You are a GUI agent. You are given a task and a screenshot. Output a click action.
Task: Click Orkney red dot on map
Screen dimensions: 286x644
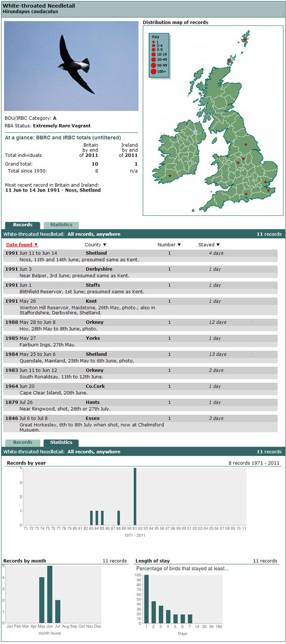pos(229,61)
